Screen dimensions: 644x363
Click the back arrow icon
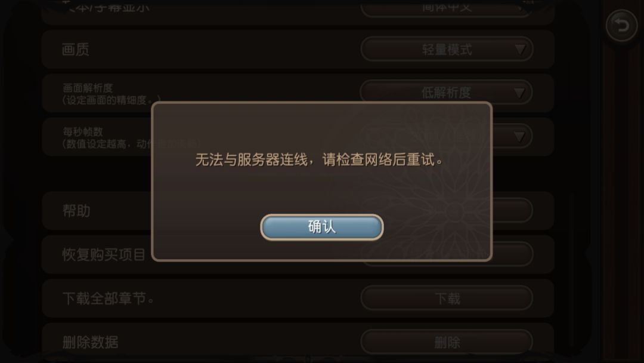[621, 26]
